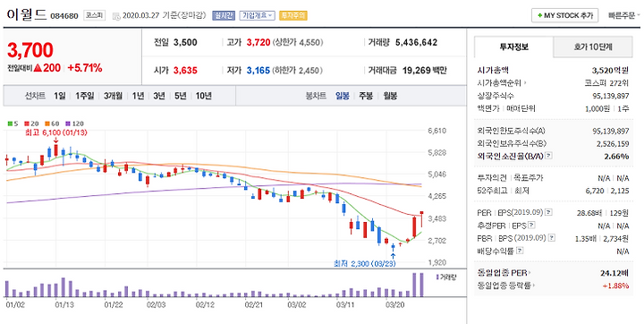Click the 코스피 market badge
644x324 pixels.
(x=95, y=15)
